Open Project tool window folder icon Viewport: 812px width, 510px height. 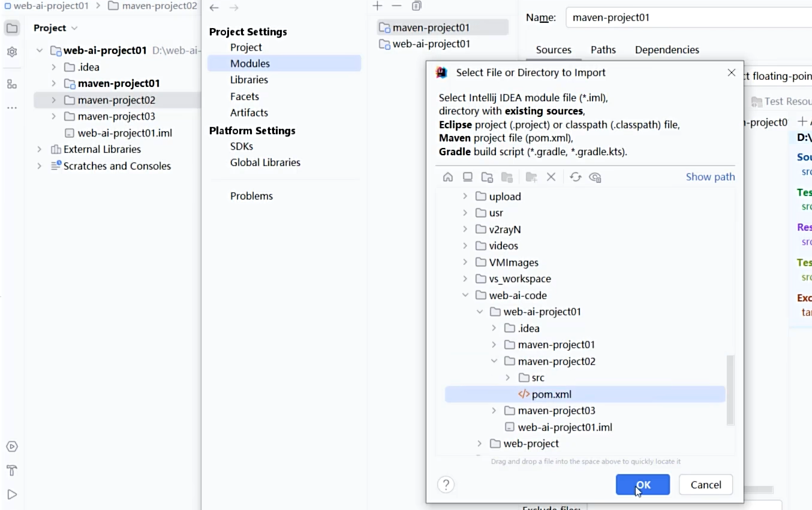[12, 28]
